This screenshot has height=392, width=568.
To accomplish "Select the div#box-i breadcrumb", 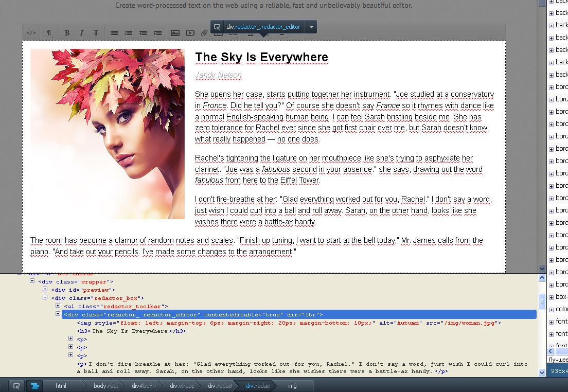I will pos(144,386).
